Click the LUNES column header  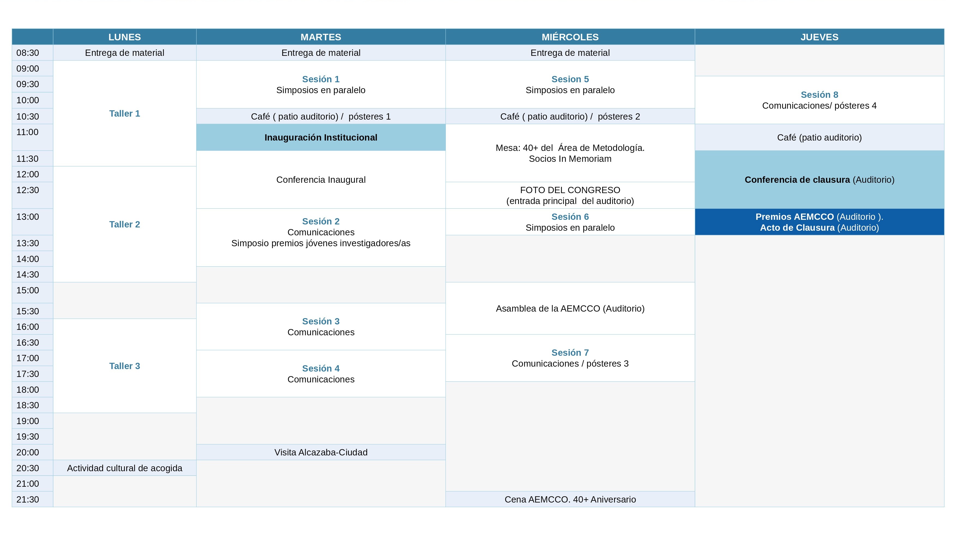[x=125, y=37]
